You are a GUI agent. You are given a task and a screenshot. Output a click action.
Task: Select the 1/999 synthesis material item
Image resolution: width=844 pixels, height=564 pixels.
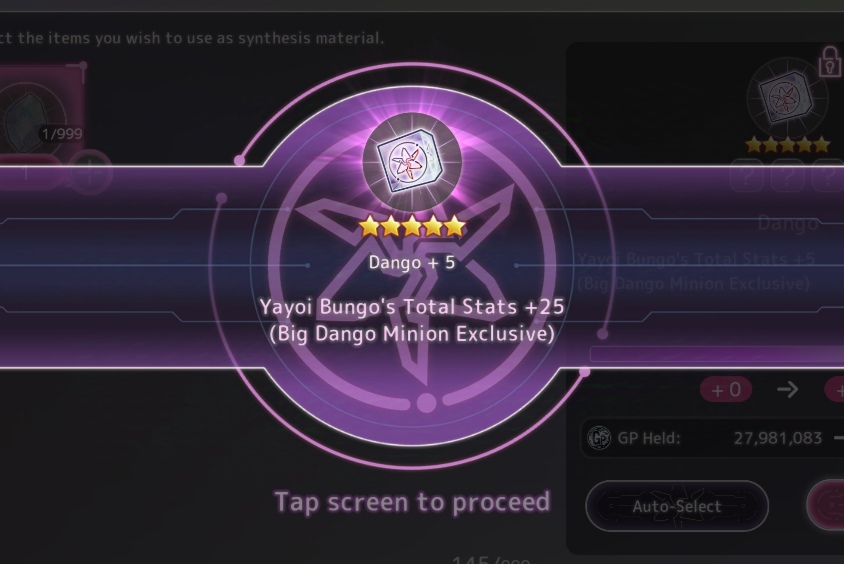40,111
